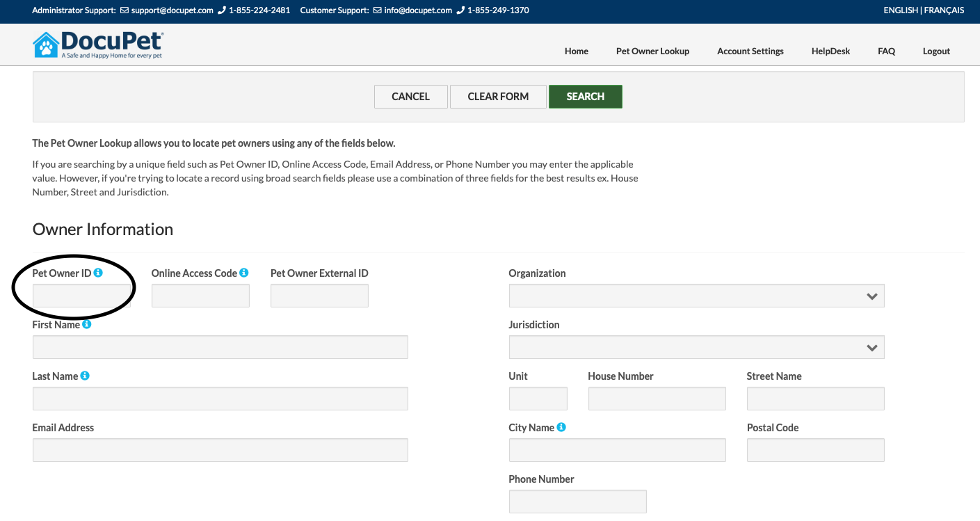
Task: Click info icon next to Pet Owner ID
Action: (98, 273)
